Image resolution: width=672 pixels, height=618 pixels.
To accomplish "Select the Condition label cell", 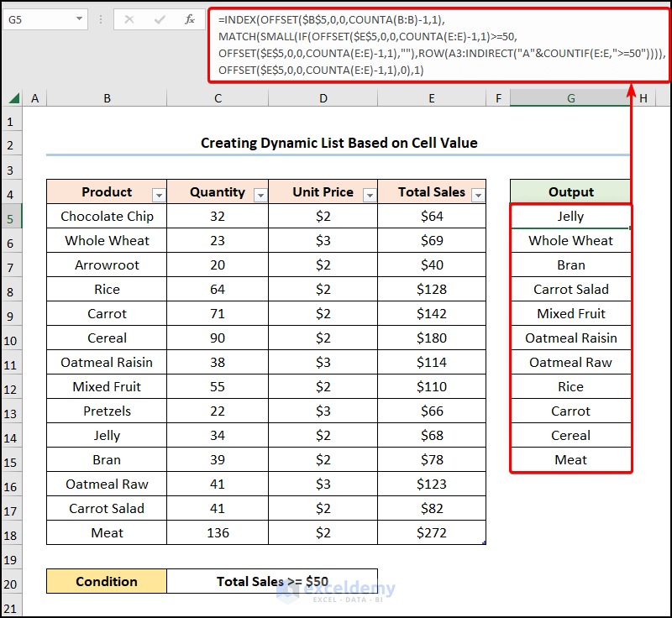I will pos(107,581).
